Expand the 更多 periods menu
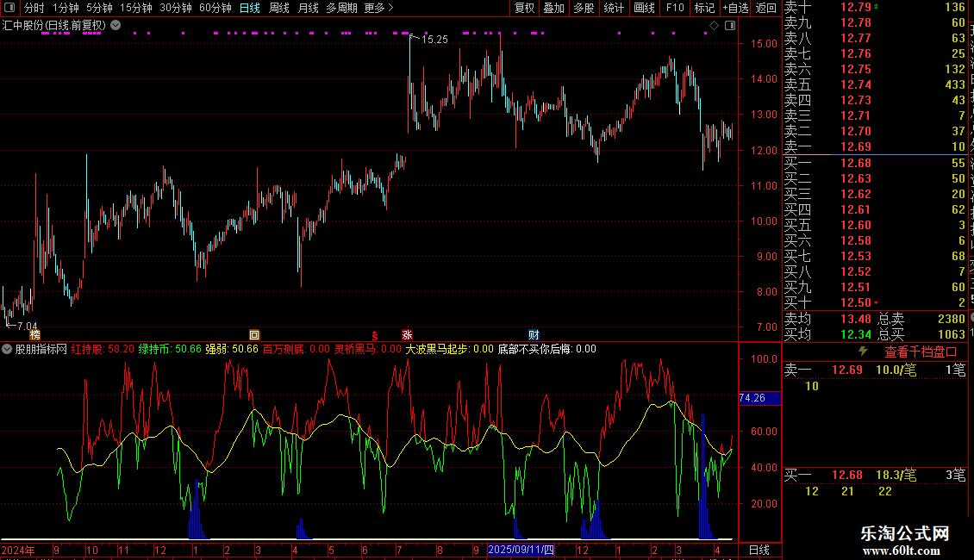 tap(379, 8)
